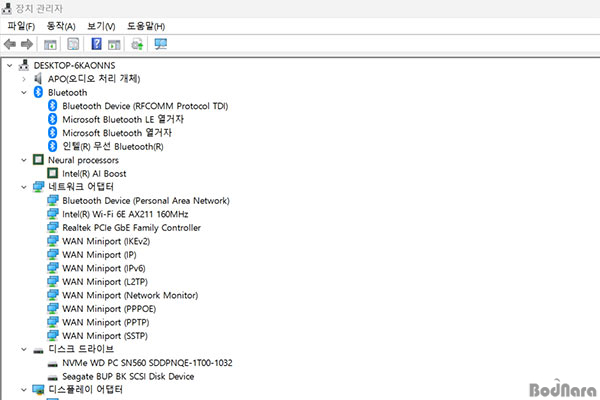Select Intel(R) Wi-Fi 6E AX211 160MHz
600x400 pixels.
125,214
